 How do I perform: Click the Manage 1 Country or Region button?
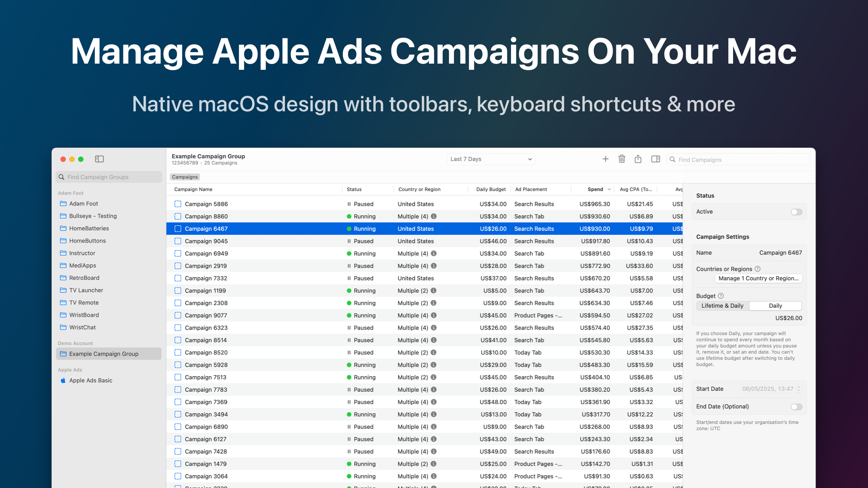(x=758, y=278)
